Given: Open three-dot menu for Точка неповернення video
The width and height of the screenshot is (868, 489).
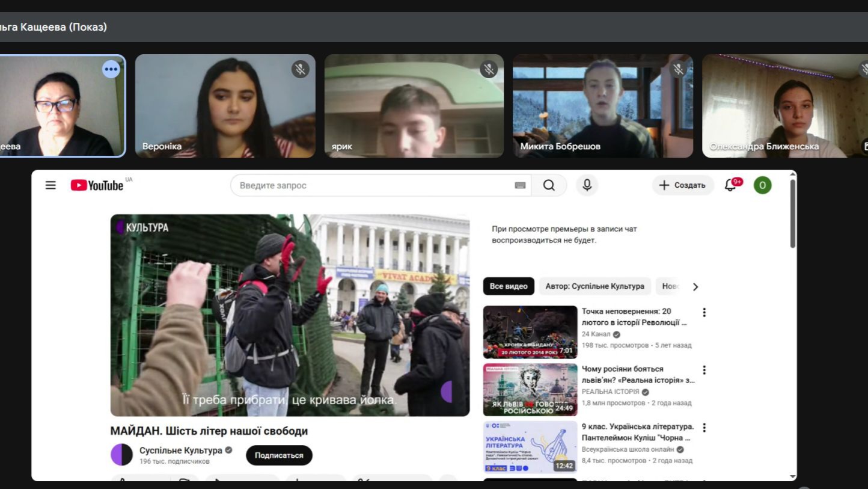Looking at the screenshot, I should click(704, 312).
